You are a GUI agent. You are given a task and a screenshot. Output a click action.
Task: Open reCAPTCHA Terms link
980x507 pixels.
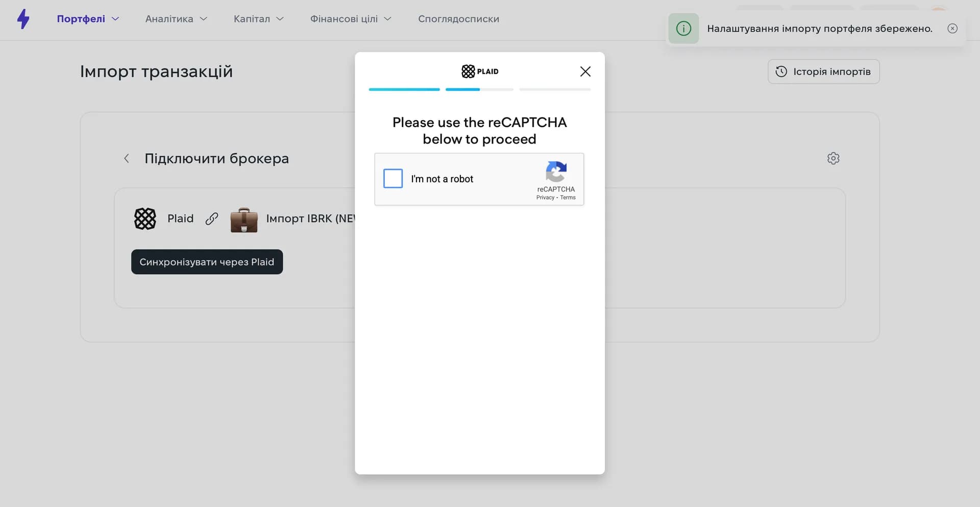[568, 198]
